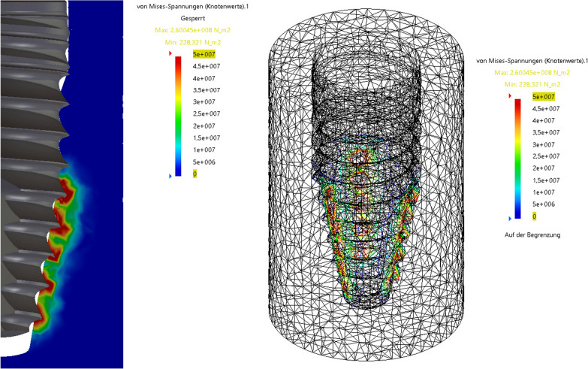Click 4,5e+007 tick in Gesperrt legend
The height and width of the screenshot is (369, 588).
coord(207,66)
